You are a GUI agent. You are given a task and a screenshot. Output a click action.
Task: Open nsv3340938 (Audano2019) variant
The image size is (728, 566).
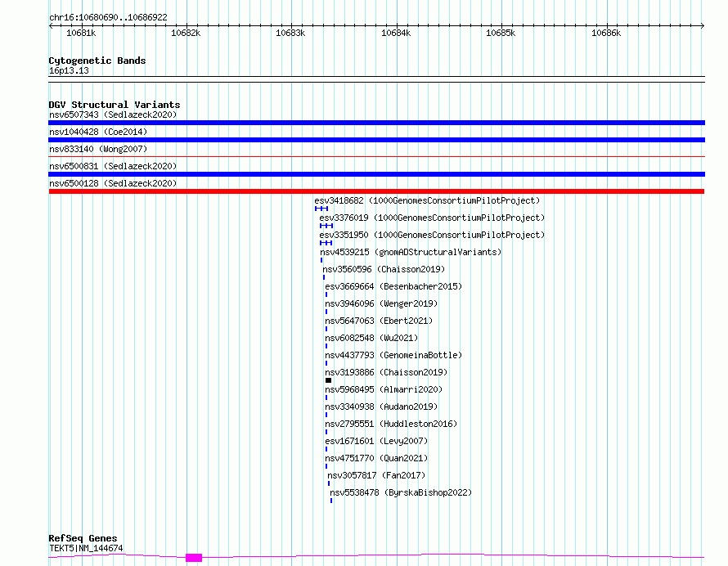click(381, 407)
